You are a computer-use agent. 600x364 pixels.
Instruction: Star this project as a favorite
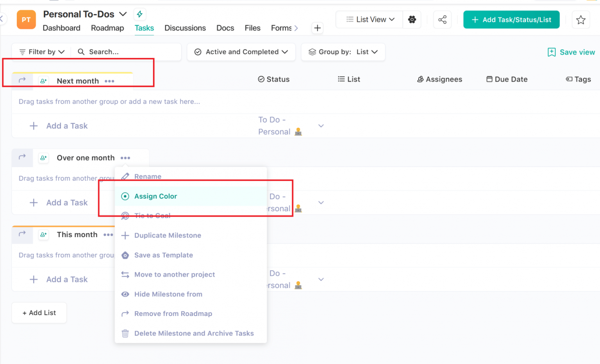tap(580, 20)
